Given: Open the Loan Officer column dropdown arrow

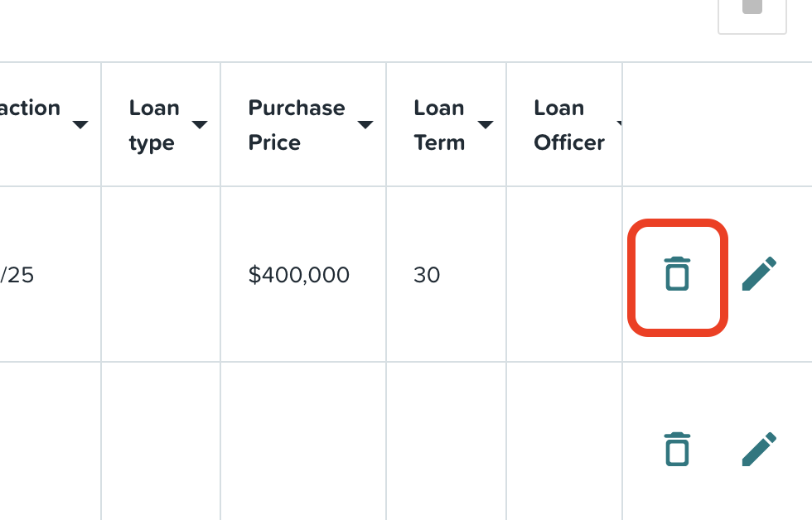Looking at the screenshot, I should pyautogui.click(x=619, y=123).
